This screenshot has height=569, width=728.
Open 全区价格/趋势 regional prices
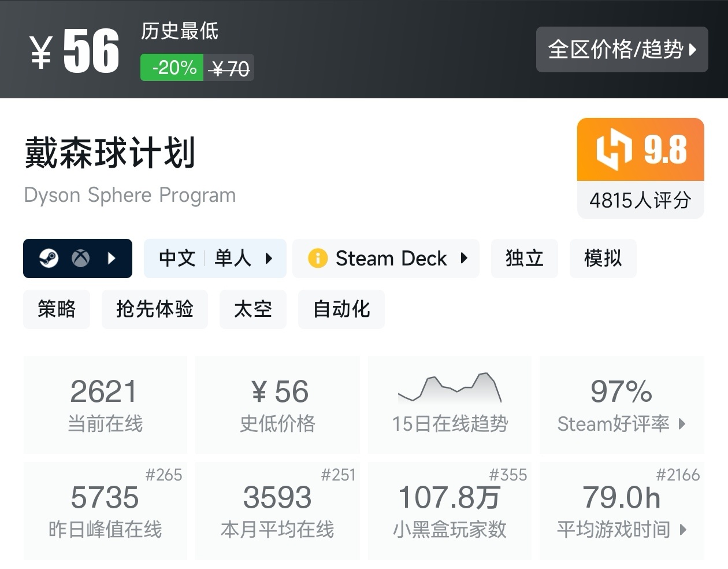pyautogui.click(x=622, y=50)
